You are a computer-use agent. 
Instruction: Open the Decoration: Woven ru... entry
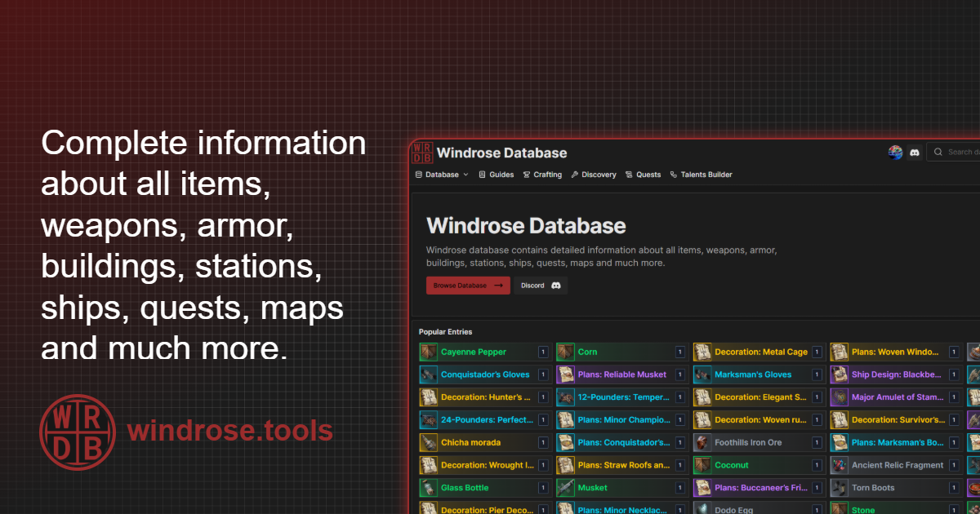click(x=758, y=420)
